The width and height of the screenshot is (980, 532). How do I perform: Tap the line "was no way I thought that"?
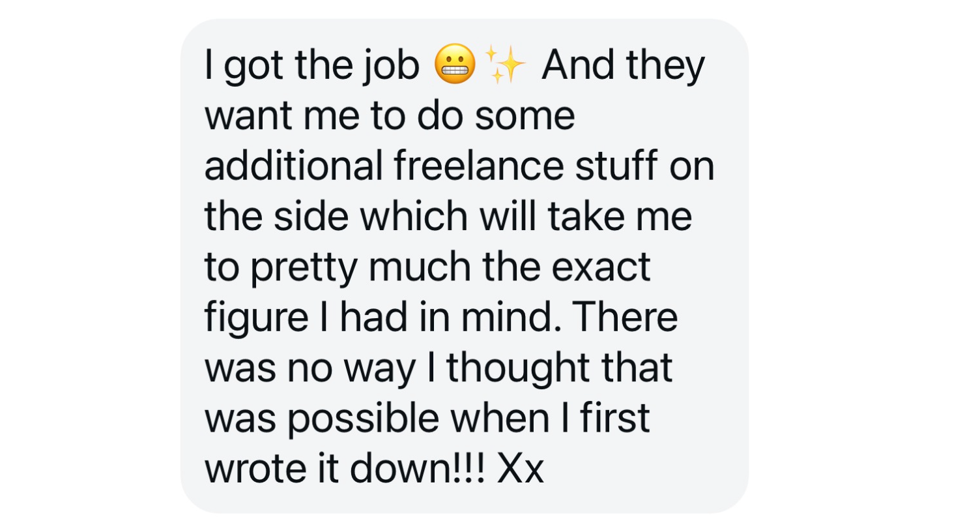439,369
